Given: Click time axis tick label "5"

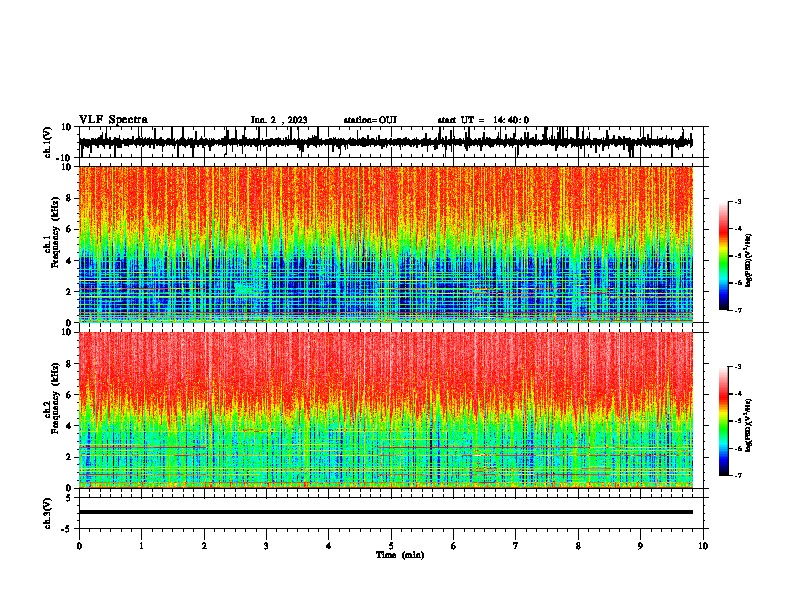Looking at the screenshot, I should pyautogui.click(x=391, y=545).
